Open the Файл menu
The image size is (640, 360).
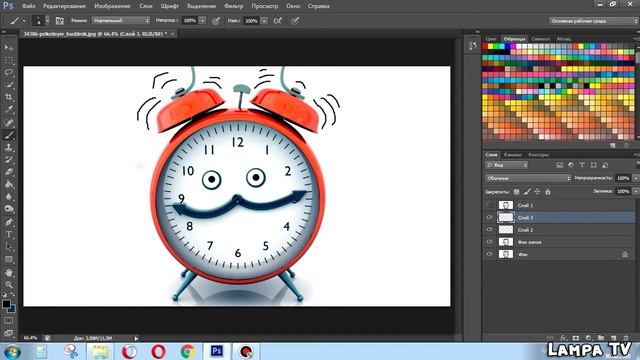click(x=28, y=6)
